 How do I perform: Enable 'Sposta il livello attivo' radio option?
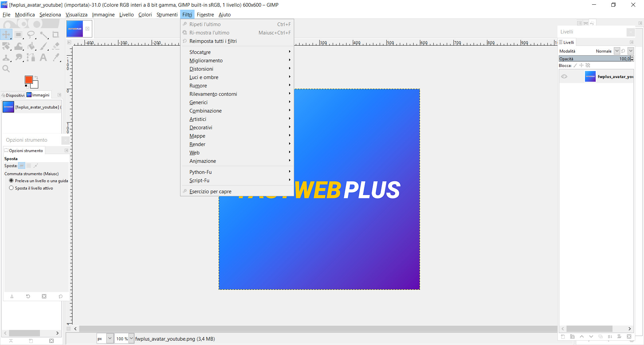[x=11, y=188]
